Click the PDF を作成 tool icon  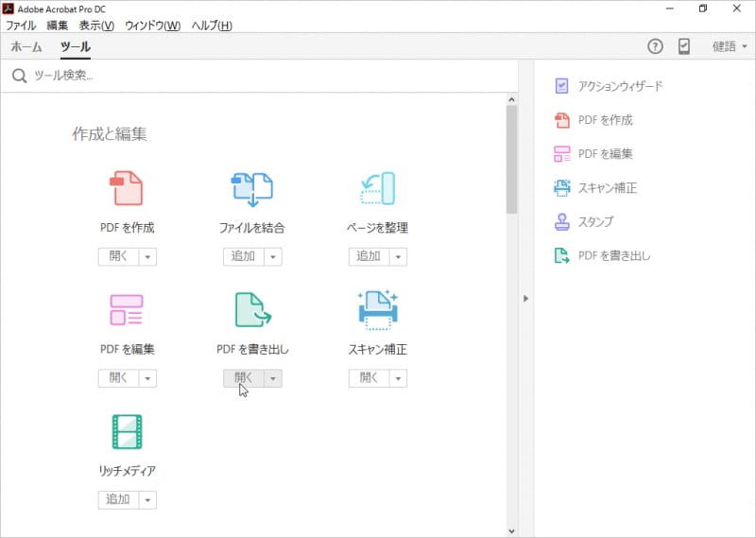[x=127, y=188]
